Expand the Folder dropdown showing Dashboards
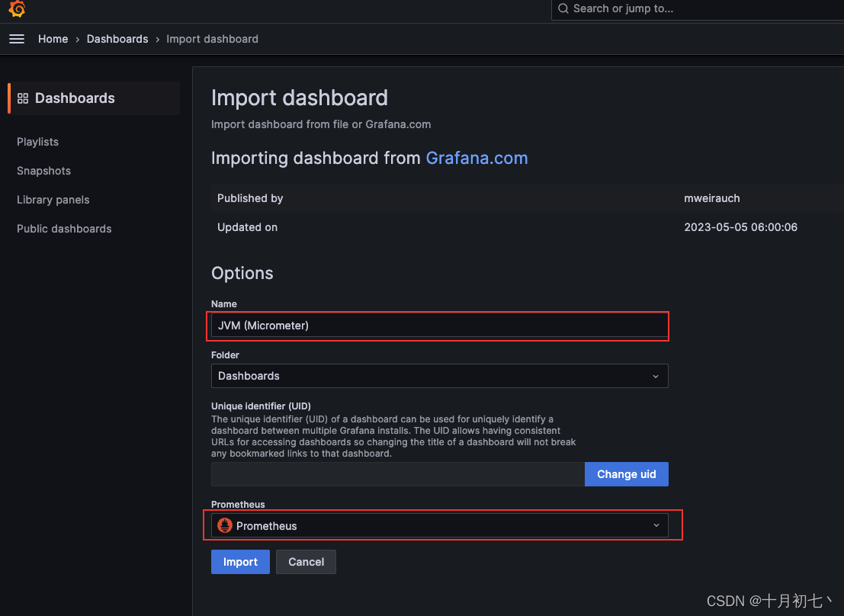The width and height of the screenshot is (844, 616). coord(439,376)
